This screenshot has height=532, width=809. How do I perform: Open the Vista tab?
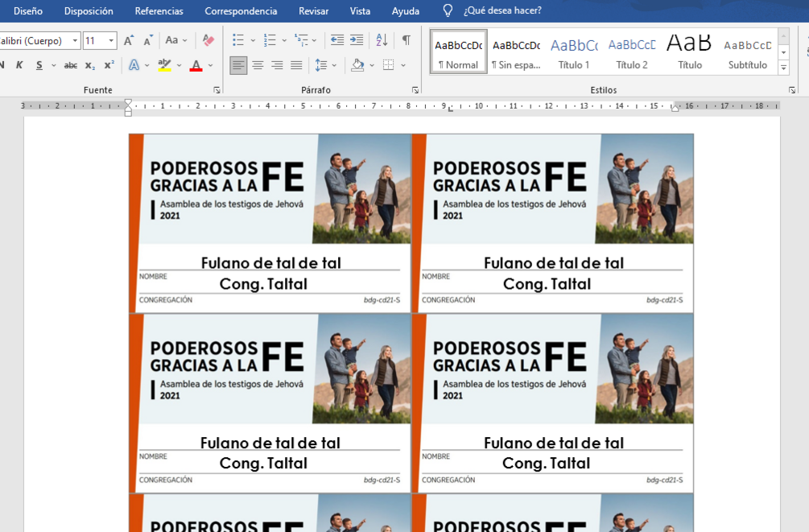coord(360,10)
